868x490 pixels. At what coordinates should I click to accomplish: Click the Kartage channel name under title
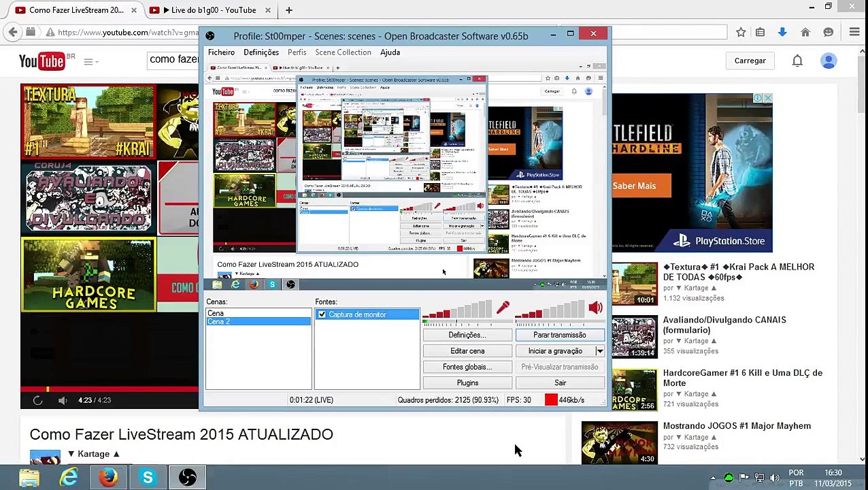(93, 454)
